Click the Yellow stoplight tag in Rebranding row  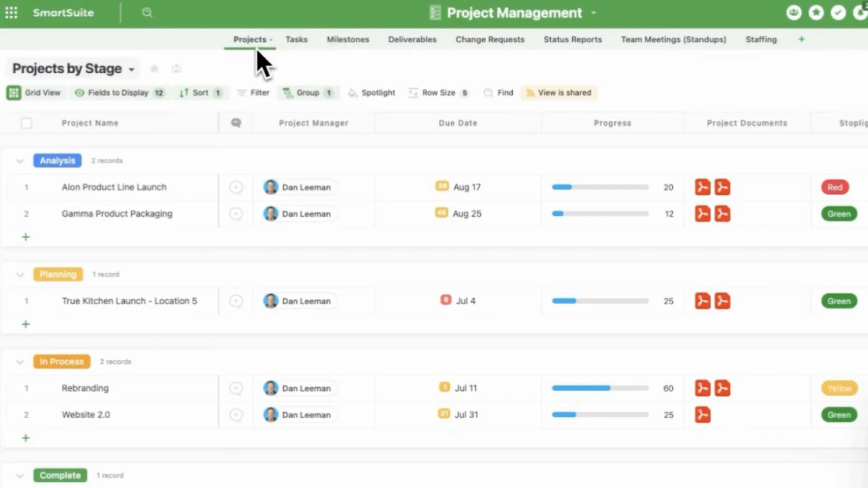[x=839, y=388]
